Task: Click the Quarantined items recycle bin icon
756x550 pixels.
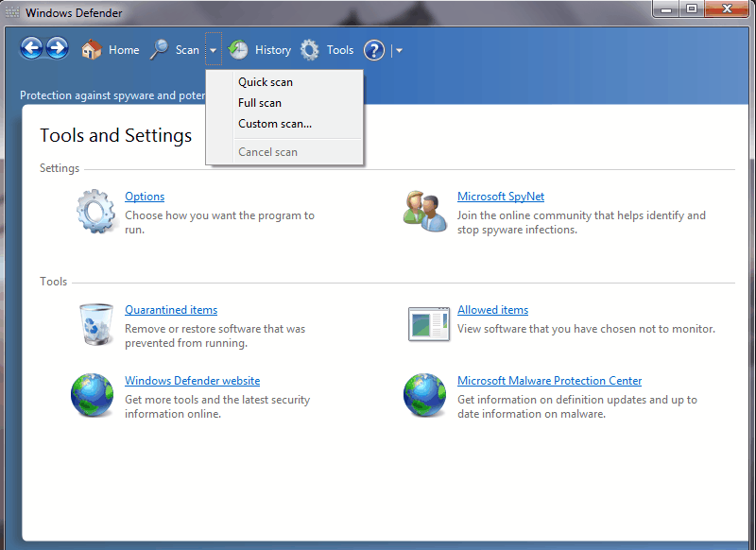Action: click(x=96, y=324)
